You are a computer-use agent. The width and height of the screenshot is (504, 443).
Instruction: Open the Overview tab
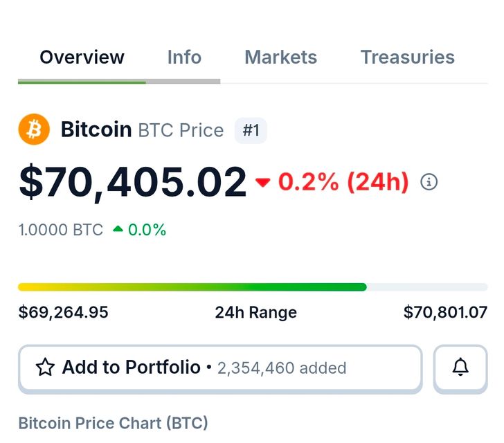pos(82,57)
